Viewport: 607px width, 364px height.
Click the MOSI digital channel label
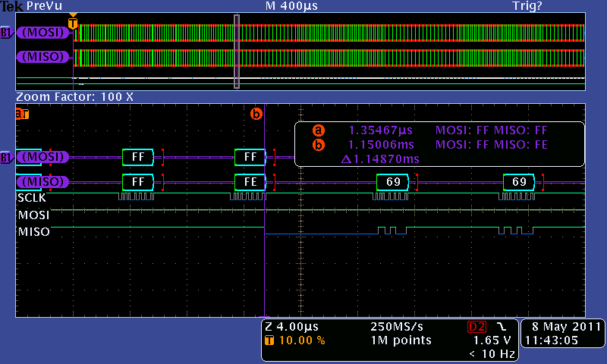33,215
